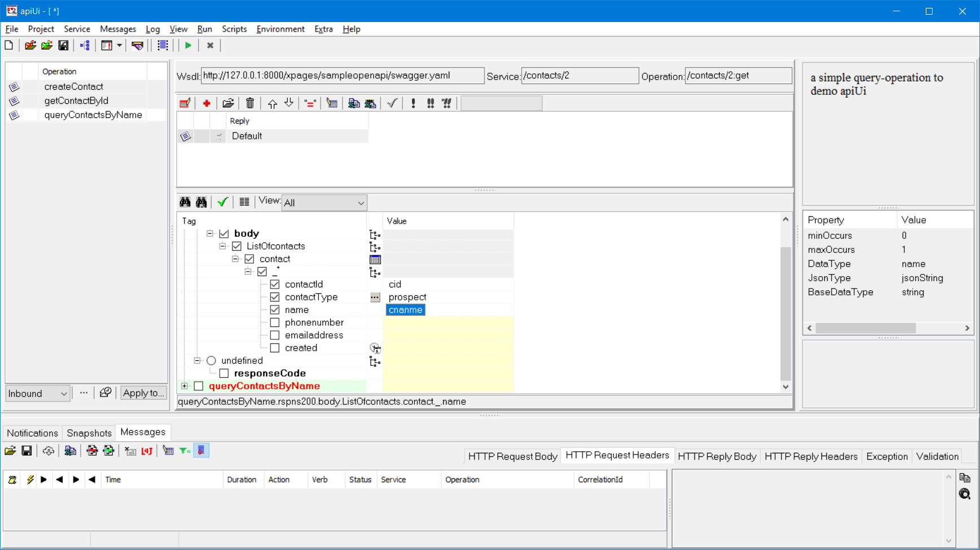Uncheck the contactType checkbox

coord(275,297)
